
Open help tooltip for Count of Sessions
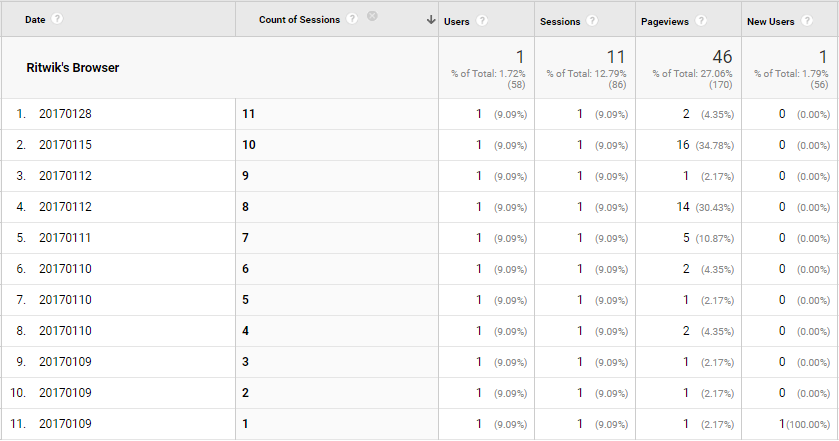pyautogui.click(x=352, y=19)
